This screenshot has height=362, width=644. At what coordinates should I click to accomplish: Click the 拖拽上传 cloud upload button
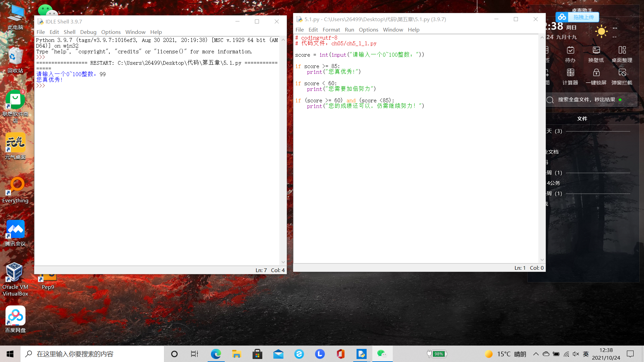coord(578,17)
